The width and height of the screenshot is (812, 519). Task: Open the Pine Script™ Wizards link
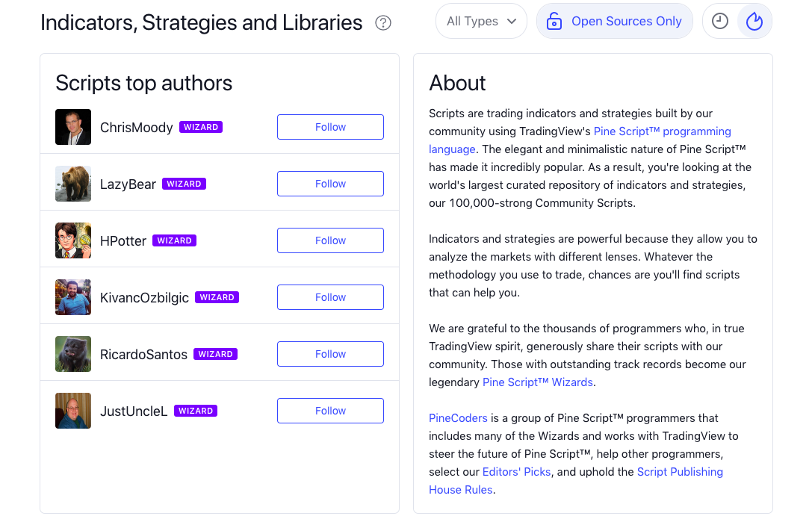(538, 382)
